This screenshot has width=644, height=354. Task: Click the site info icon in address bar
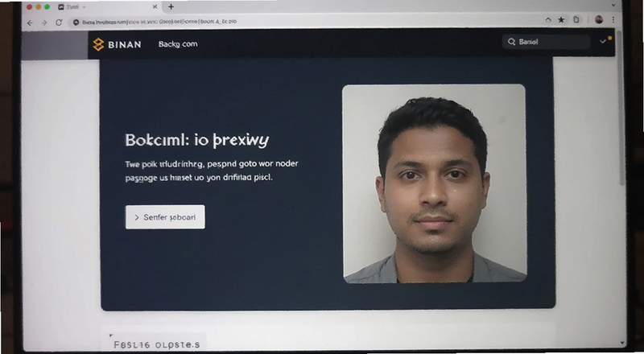76,23
